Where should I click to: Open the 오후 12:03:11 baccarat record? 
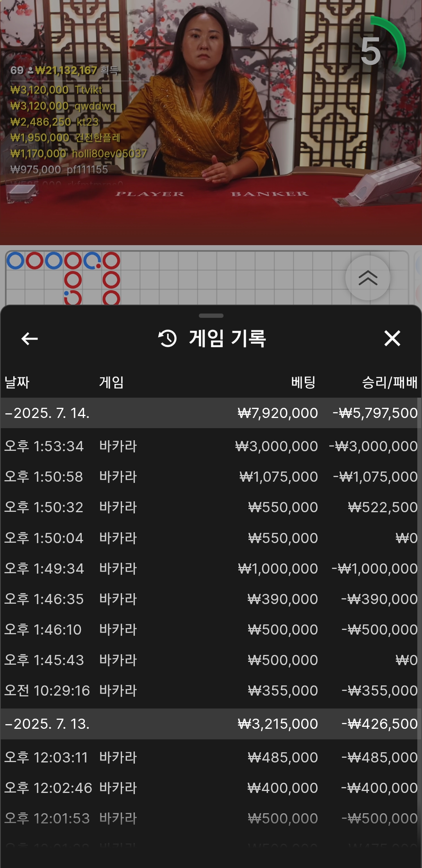[x=211, y=757]
